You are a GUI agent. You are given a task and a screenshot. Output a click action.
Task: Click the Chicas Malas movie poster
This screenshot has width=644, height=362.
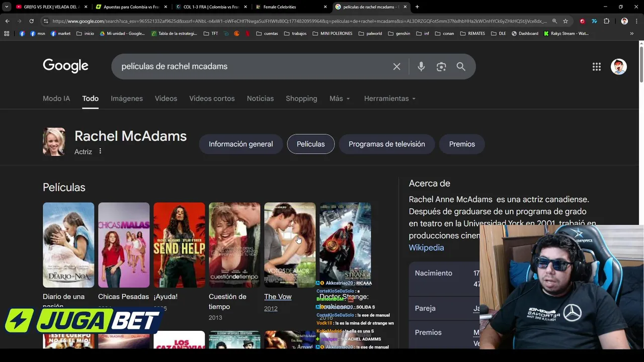(124, 245)
